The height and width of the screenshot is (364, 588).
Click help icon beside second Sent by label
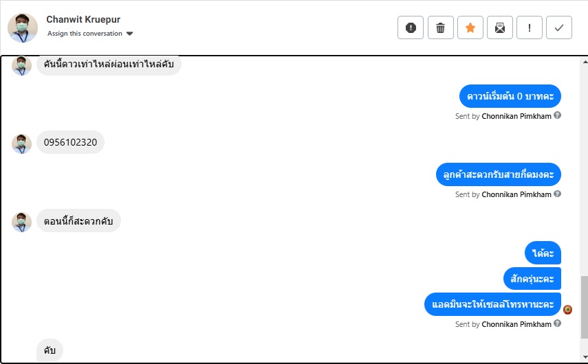coord(558,194)
